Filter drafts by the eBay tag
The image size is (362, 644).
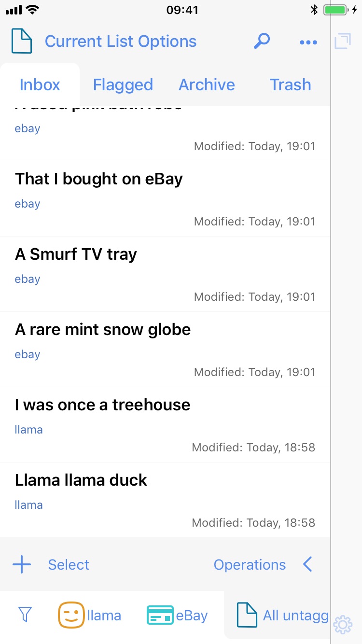coord(177,616)
